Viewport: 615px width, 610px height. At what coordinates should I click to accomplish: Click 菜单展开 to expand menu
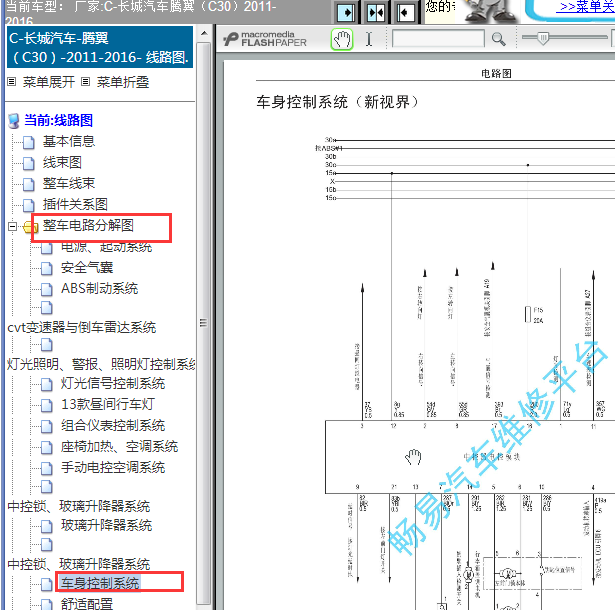49,82
